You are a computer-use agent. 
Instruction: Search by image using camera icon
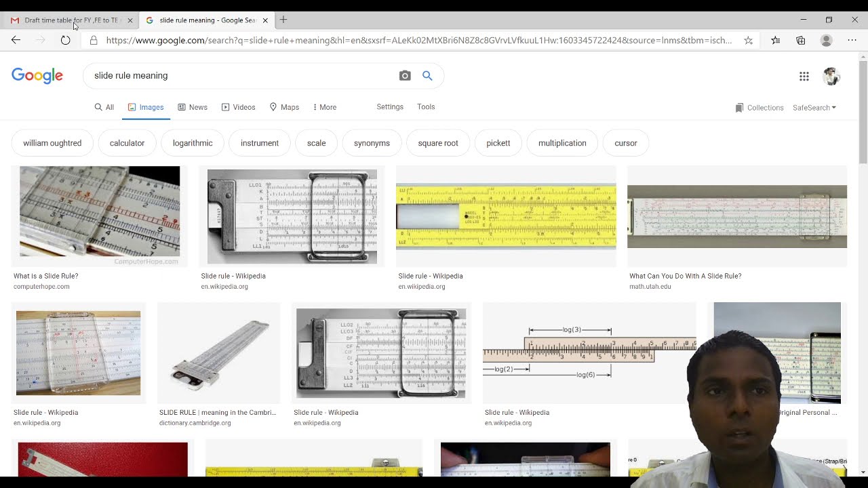pyautogui.click(x=405, y=76)
